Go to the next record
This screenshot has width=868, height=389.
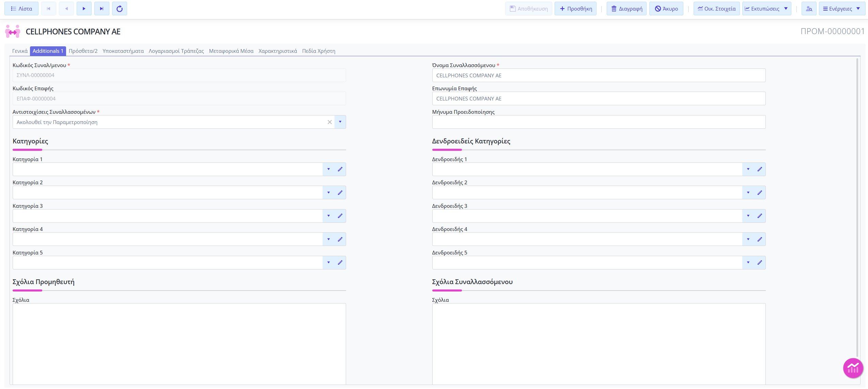(x=84, y=9)
